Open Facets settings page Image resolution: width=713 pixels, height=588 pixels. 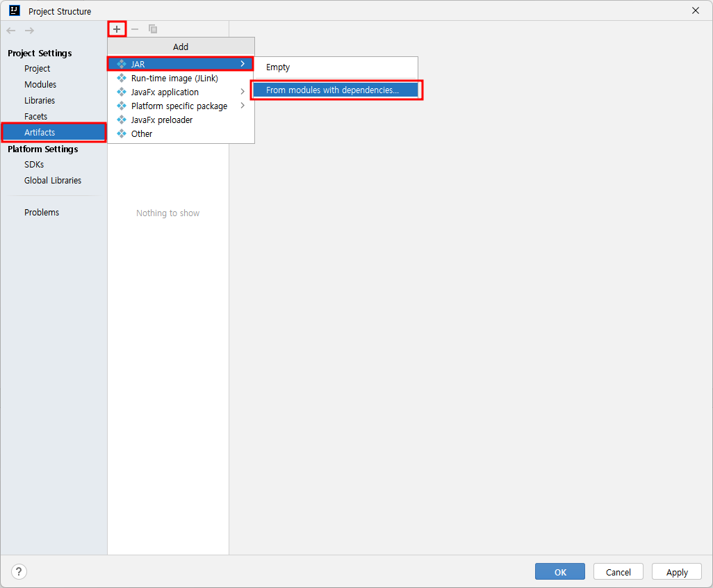click(36, 116)
